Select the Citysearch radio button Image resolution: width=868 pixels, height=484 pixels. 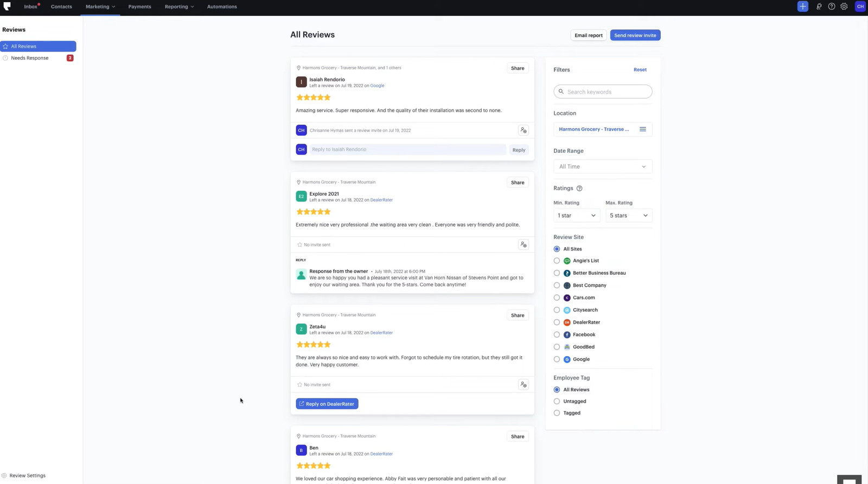[x=557, y=310]
